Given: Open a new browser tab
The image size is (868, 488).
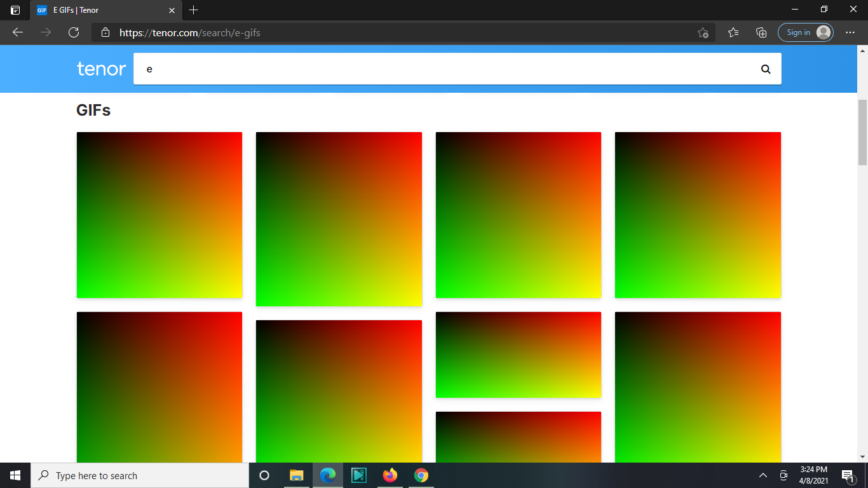Looking at the screenshot, I should 193,10.
